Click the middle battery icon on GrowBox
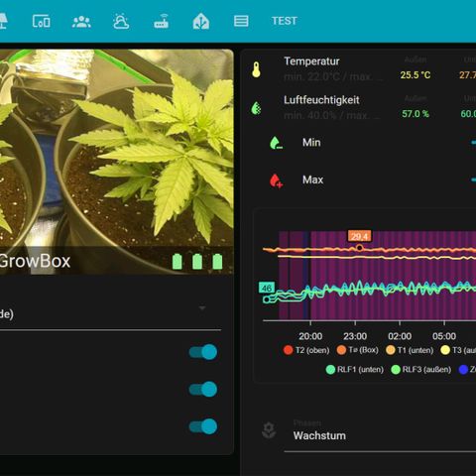Viewport: 476px width, 476px height. (x=197, y=261)
